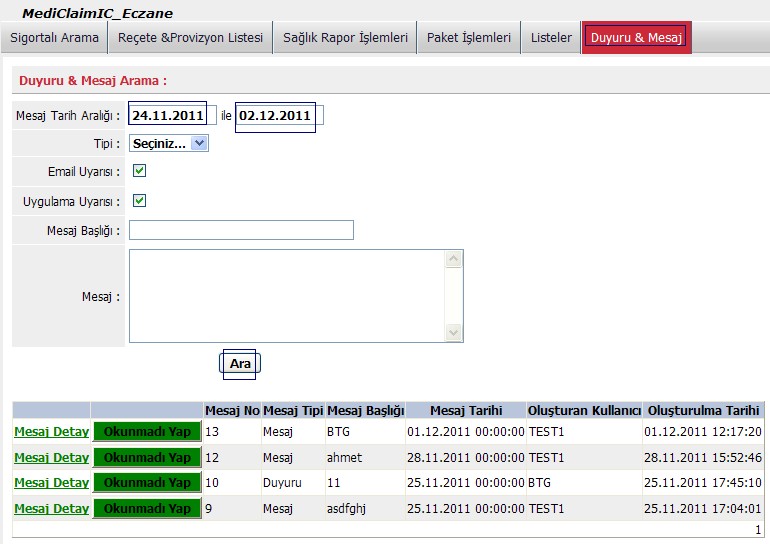Open Mesaj Detay for message 13
The image size is (770, 544).
point(51,431)
